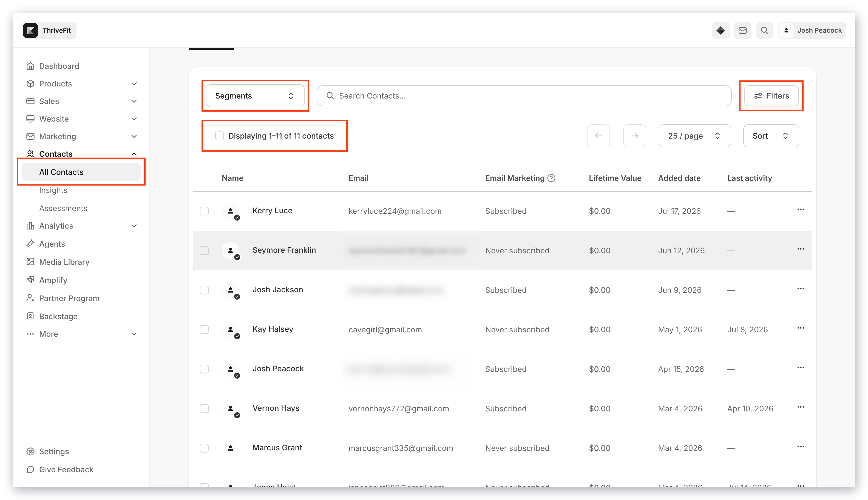Screen dimensions: 868x500
Task: Click the email vernonhays772@gmail.com
Action: click(399, 409)
